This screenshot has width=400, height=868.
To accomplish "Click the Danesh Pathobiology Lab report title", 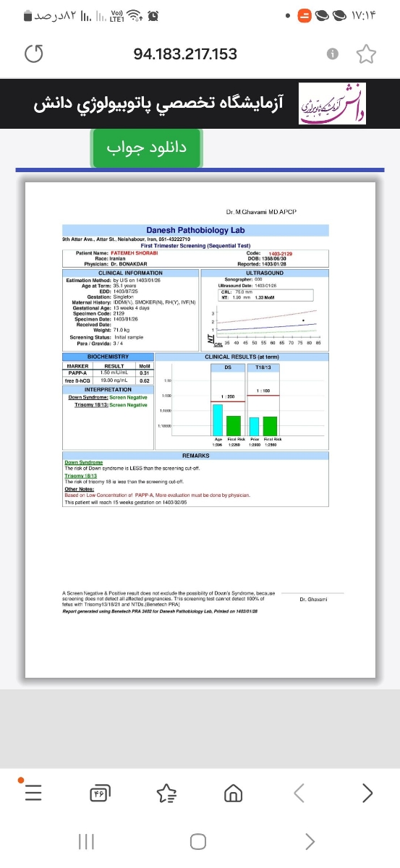I will [195, 230].
